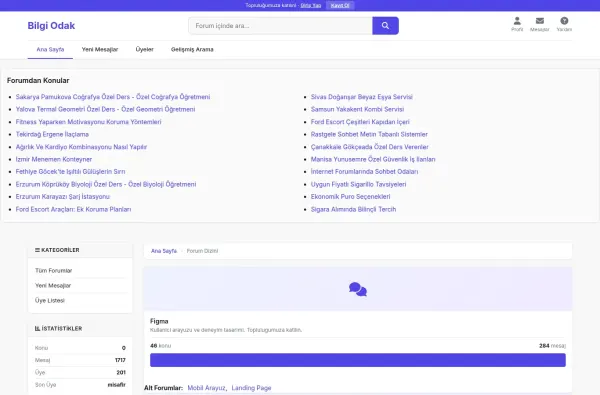Viewport: 600px width, 395px height.
Task: Open Samsun Yakakent Kombi Servisi topic
Action: click(x=357, y=109)
